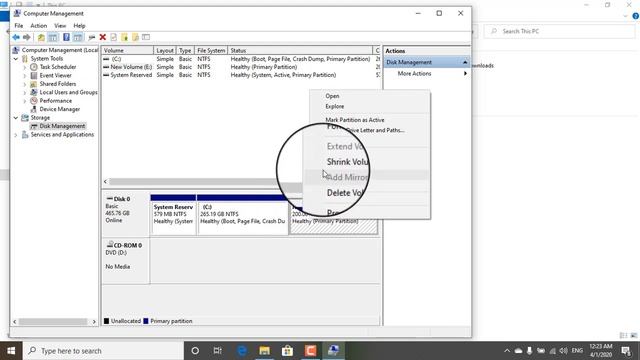Click the Search This PC field
Image resolution: width=640 pixels, height=360 pixels.
559,31
